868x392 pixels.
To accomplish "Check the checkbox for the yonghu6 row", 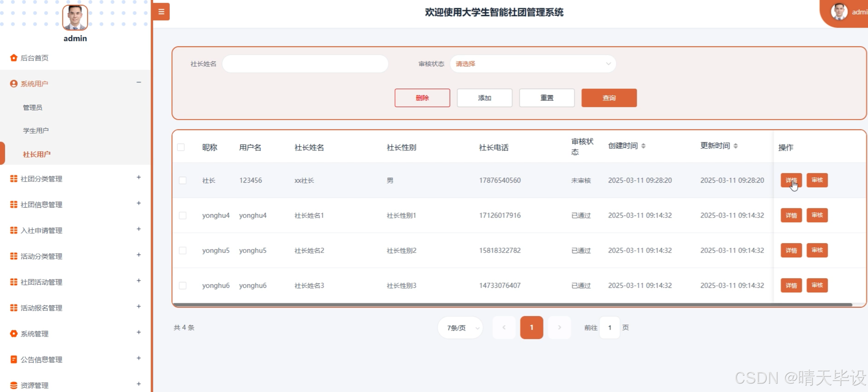I will pos(183,285).
